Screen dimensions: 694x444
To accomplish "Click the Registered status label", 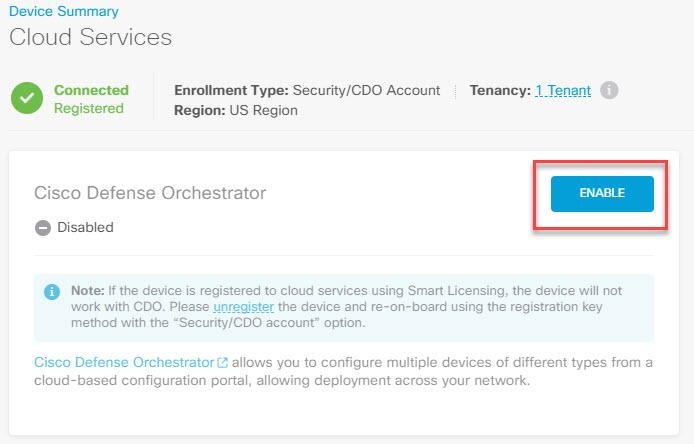I will coord(91,109).
